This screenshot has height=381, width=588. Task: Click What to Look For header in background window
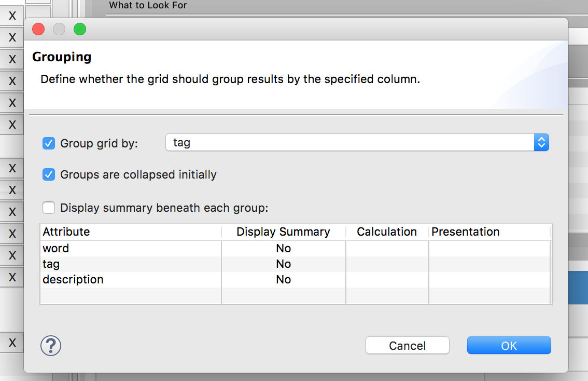[148, 5]
